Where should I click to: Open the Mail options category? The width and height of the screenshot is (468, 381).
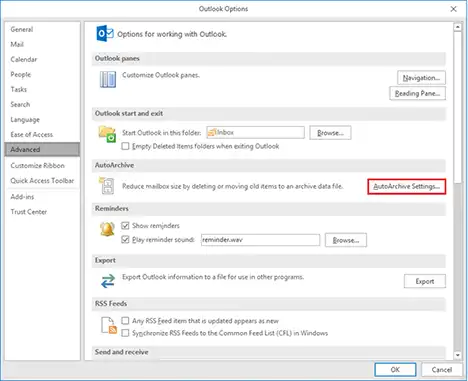click(42, 44)
